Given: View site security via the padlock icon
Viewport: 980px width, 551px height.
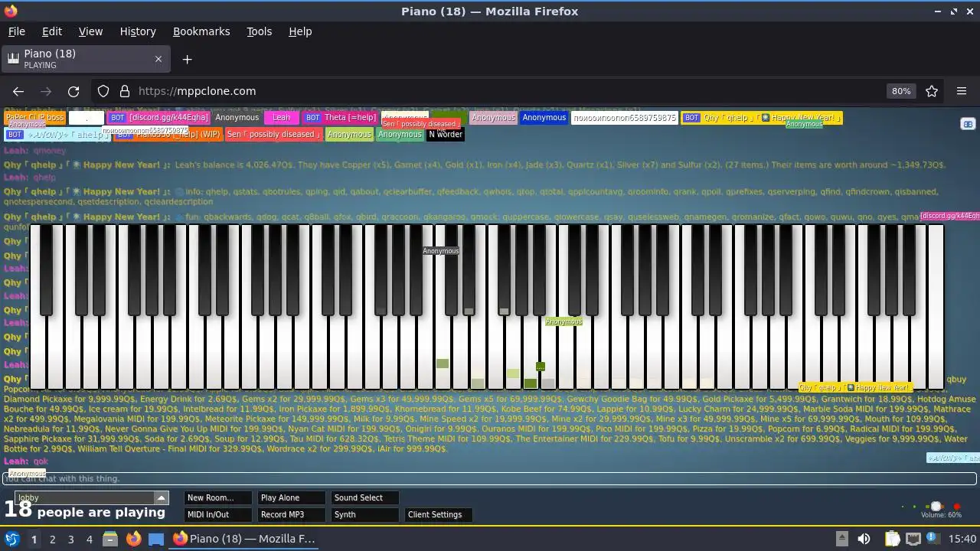Looking at the screenshot, I should tap(124, 91).
